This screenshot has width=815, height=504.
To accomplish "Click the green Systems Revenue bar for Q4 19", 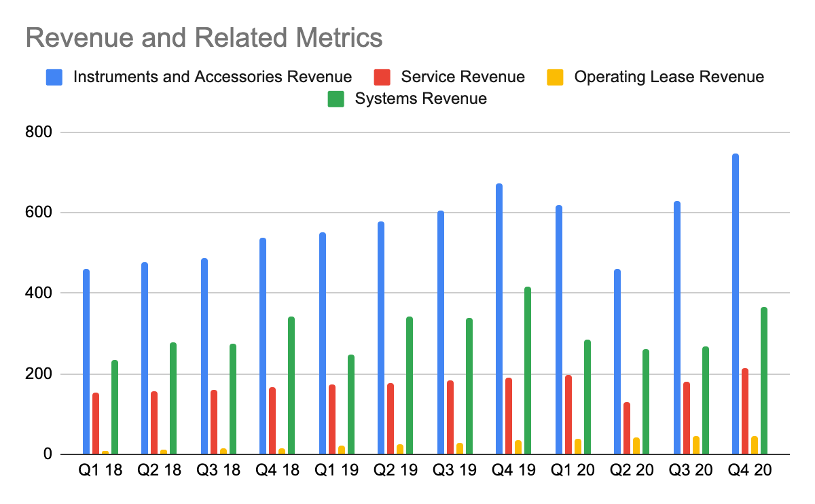I will click(x=528, y=370).
